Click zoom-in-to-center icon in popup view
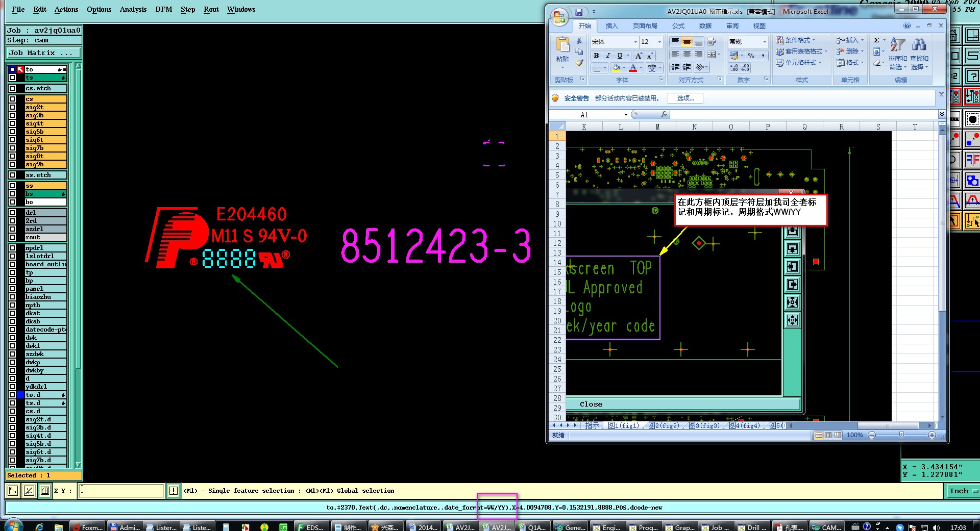 coord(792,302)
